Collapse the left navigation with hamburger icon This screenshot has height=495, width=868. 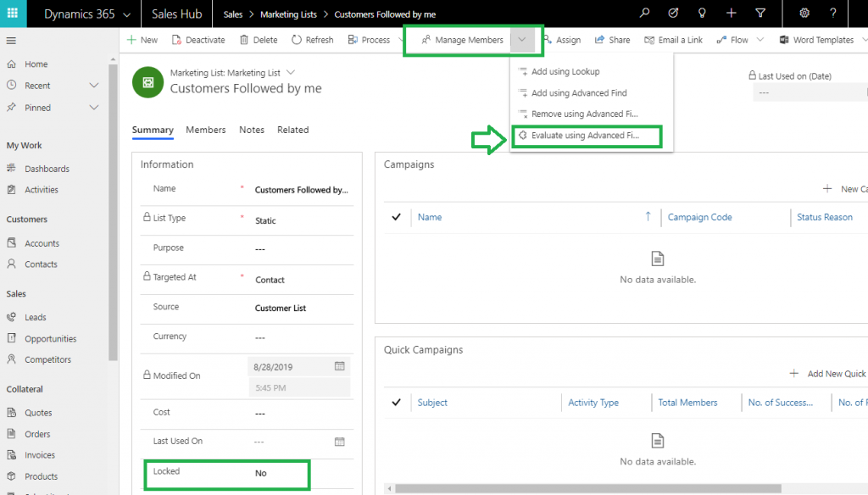(x=11, y=39)
